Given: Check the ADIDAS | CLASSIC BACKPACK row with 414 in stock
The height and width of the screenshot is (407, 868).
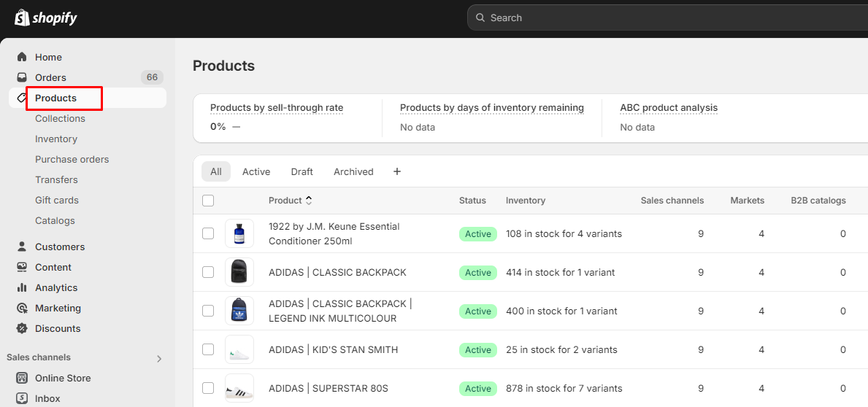Looking at the screenshot, I should (208, 272).
